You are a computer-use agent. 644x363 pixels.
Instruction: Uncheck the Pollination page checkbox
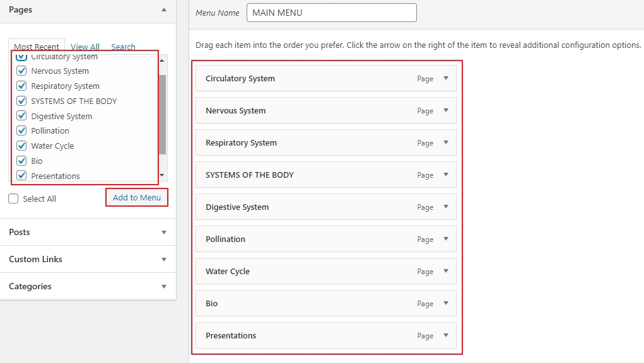coord(21,131)
